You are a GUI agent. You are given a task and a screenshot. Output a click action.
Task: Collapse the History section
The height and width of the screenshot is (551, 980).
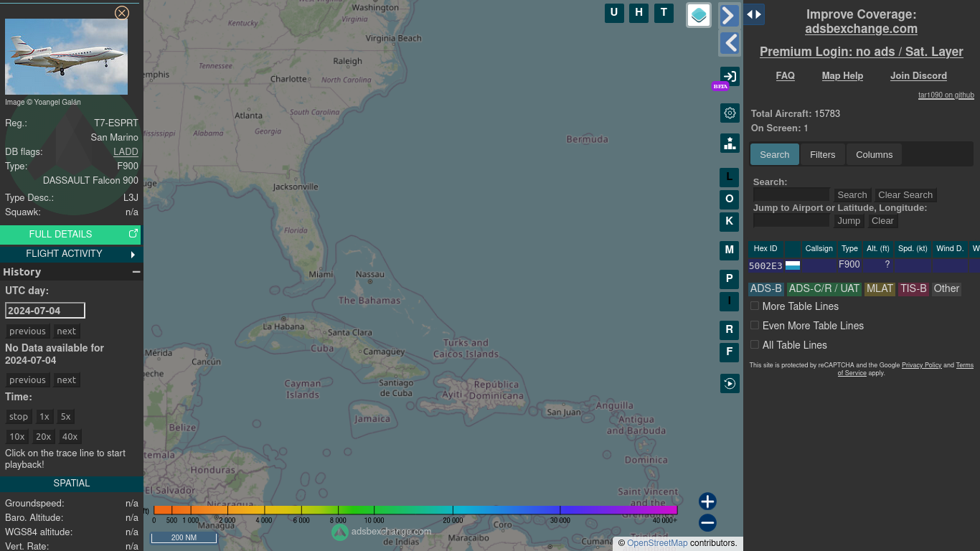136,272
